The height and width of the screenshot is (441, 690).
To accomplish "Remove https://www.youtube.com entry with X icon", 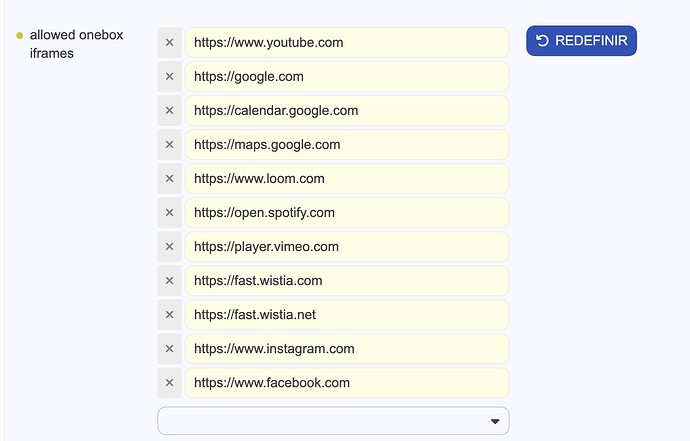I will [169, 43].
